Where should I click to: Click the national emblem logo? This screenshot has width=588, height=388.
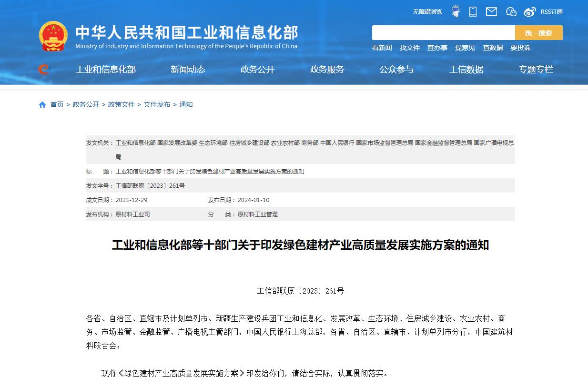click(x=53, y=36)
